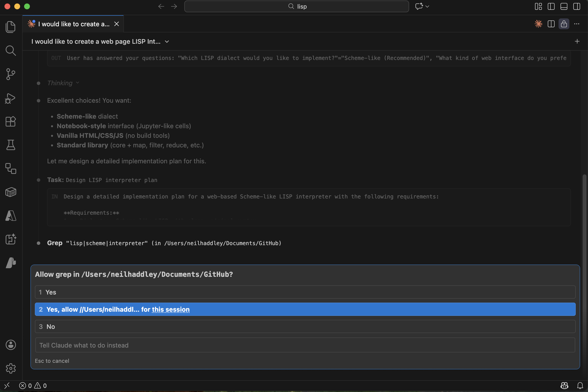The height and width of the screenshot is (392, 588).
Task: Toggle the editor tab lock
Action: coord(564,24)
